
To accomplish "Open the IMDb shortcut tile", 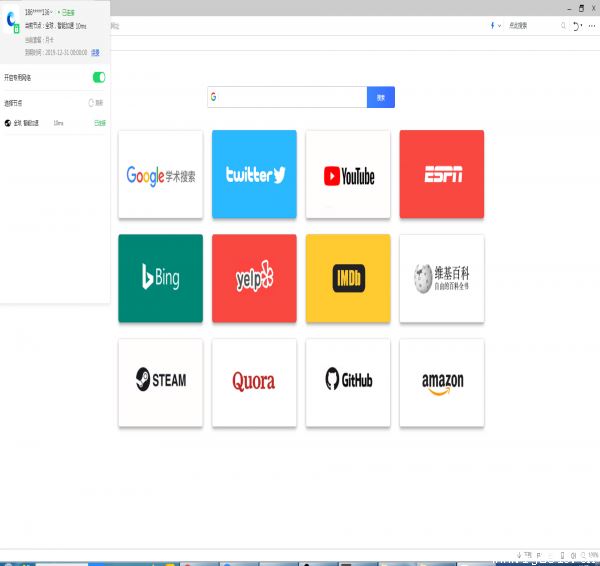I will click(x=348, y=278).
